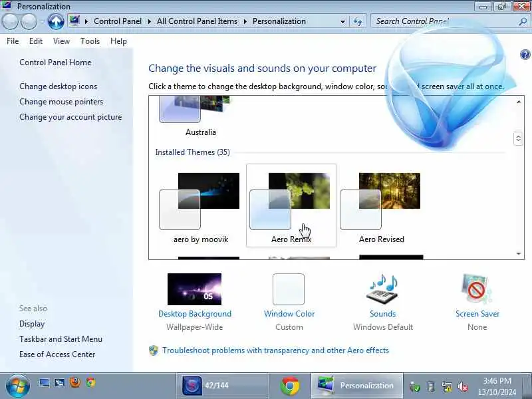Open the Display link
Screen dimensions: 532x399
pos(32,324)
